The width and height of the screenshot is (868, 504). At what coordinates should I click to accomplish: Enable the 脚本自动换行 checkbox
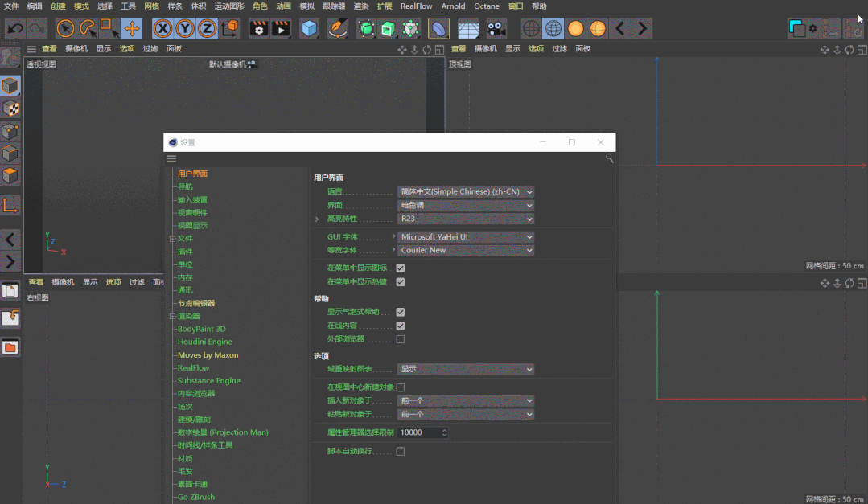[401, 452]
